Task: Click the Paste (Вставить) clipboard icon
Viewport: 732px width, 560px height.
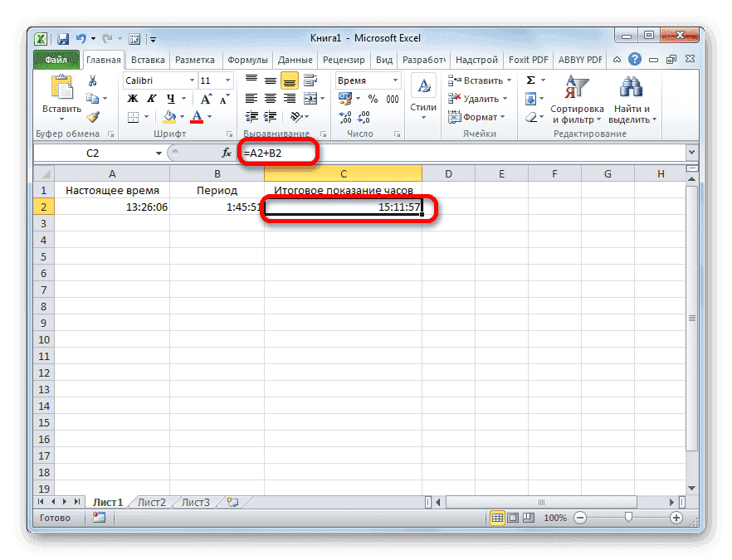Action: point(61,87)
